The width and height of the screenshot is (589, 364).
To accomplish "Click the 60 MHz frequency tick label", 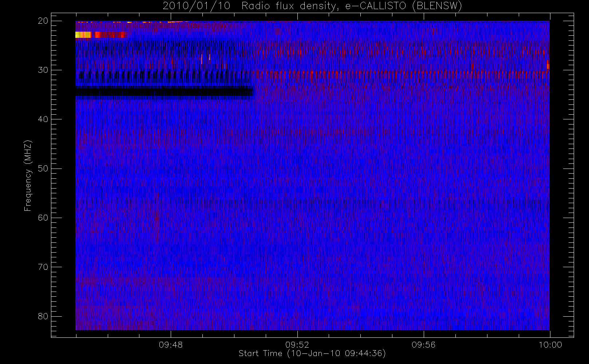I will pos(43,218).
